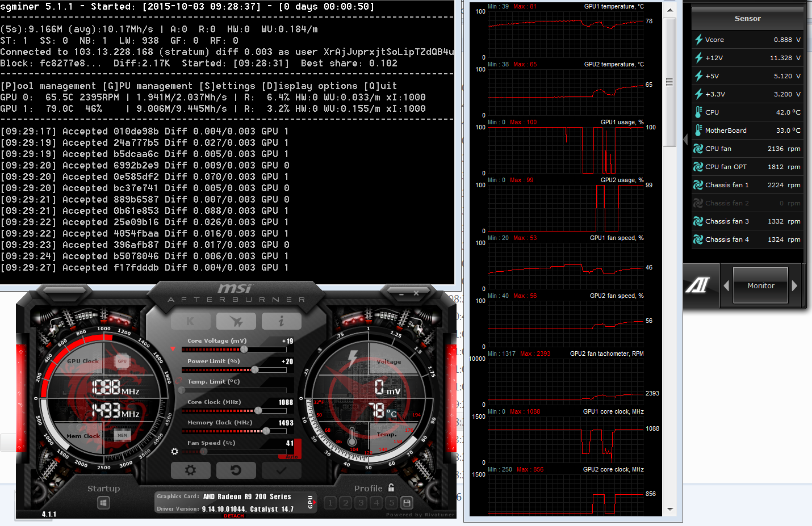Adjust the Core Clock (MHz) slider
812x526 pixels.
click(x=234, y=411)
